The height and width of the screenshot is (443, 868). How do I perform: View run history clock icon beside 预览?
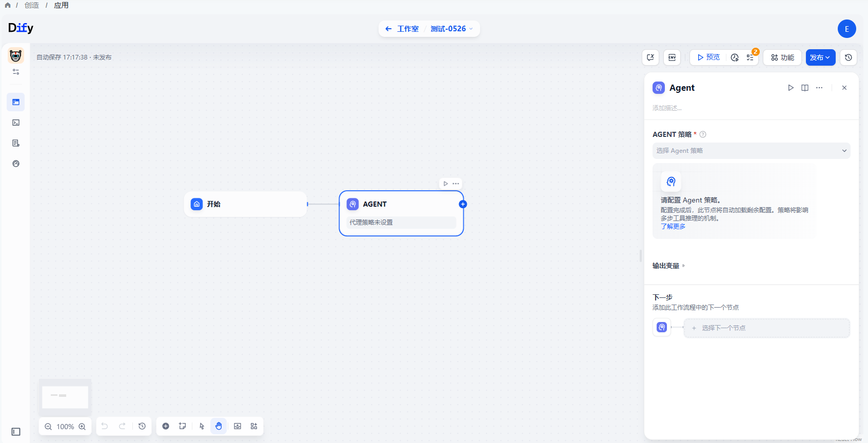[735, 57]
